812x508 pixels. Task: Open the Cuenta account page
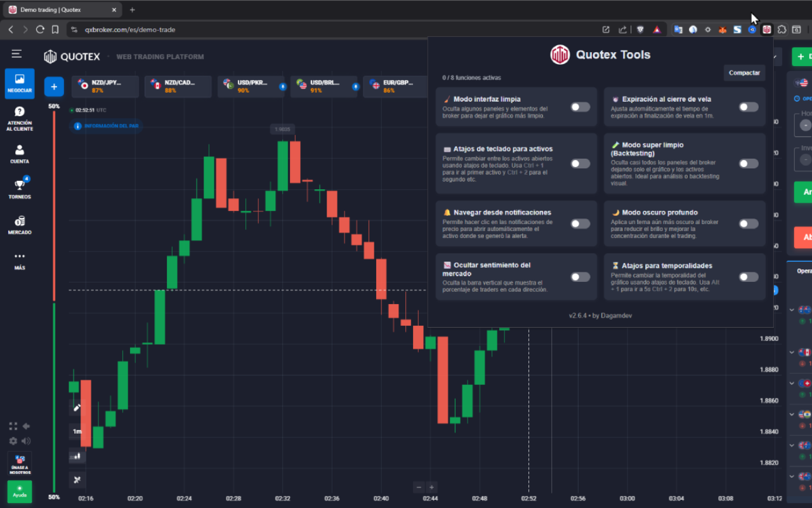(20, 154)
